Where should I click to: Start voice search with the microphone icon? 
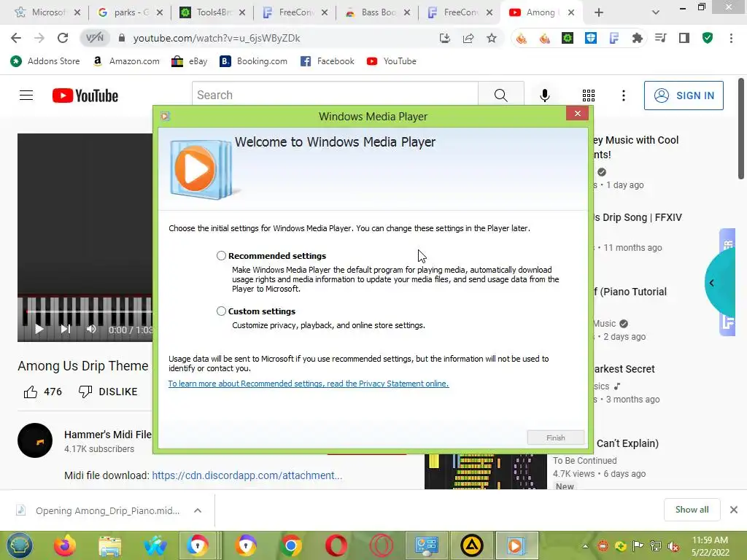coord(544,96)
